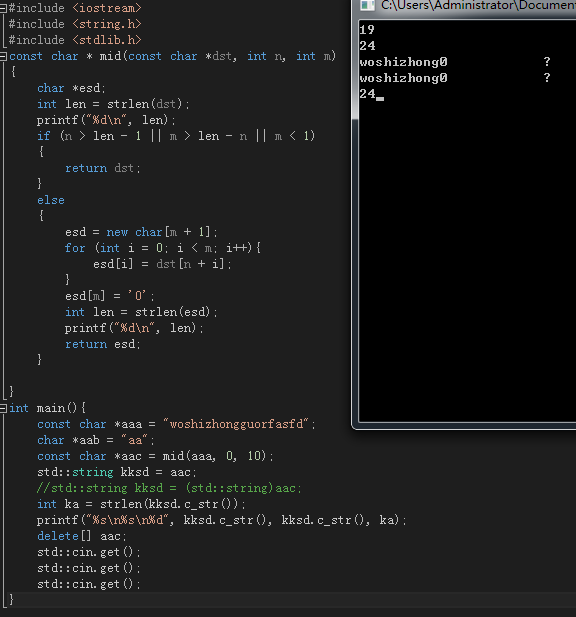
Task: Click the green commented std::string line
Action: pyautogui.click(x=169, y=488)
